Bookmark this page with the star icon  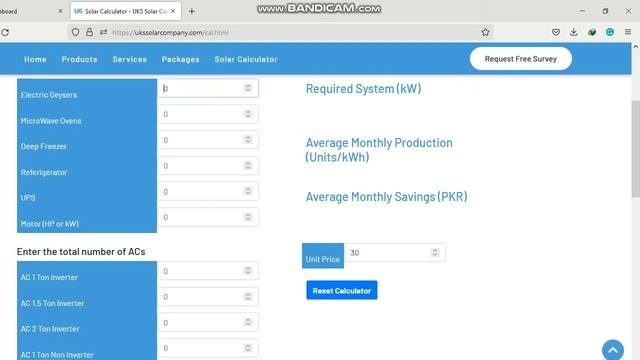point(485,32)
